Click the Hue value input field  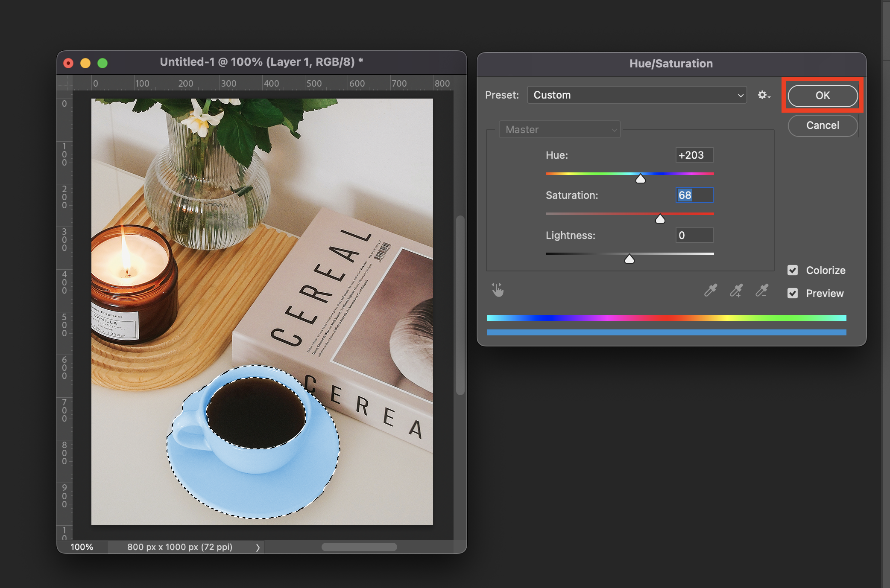(694, 155)
